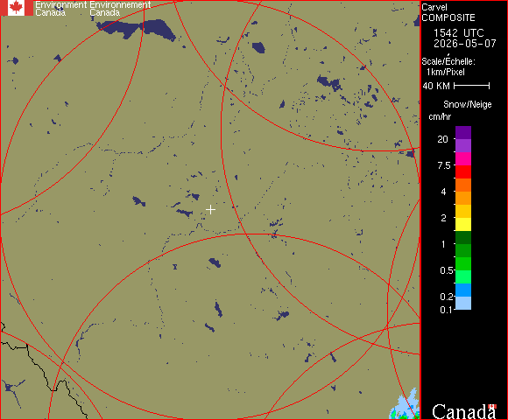Click the white crosshair radar site marker
This screenshot has width=508, height=420.
[x=210, y=210]
